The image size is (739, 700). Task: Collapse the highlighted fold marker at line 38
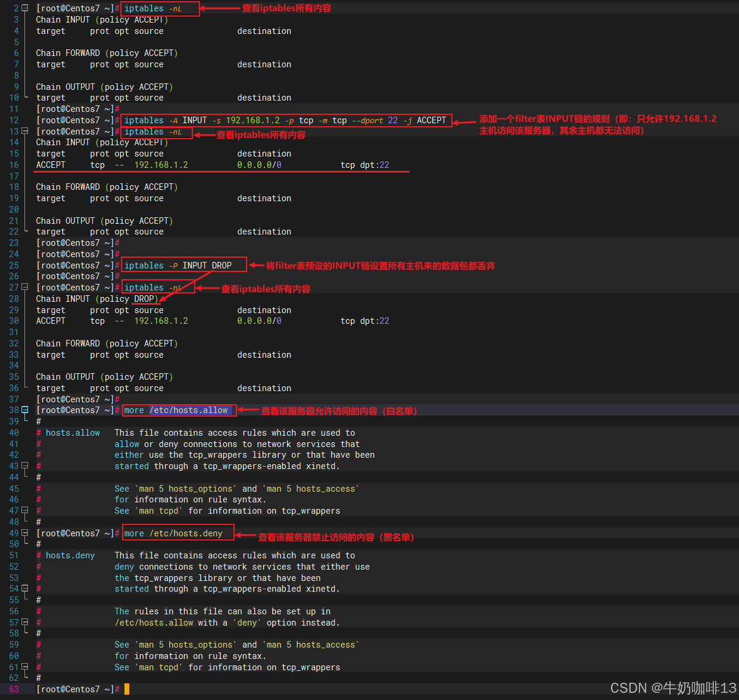tap(25, 410)
